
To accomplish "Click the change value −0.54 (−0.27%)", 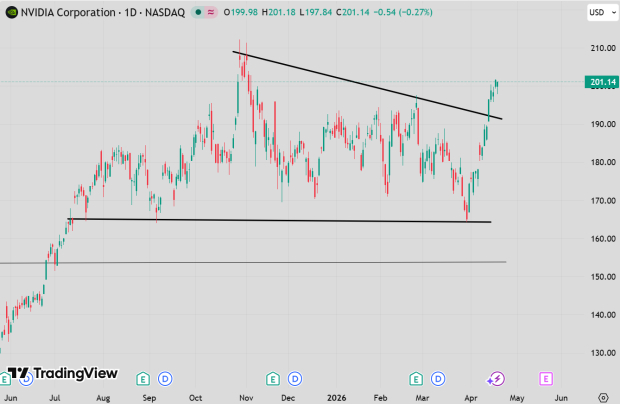I will click(403, 12).
